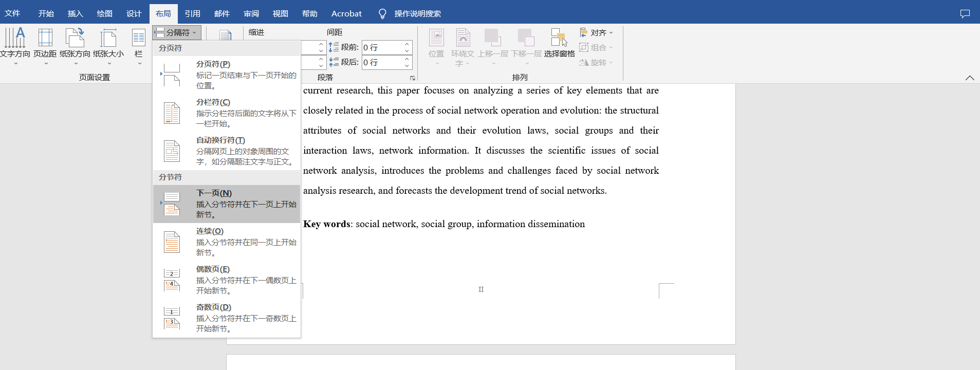Click the 连续 continuous break icon

click(x=172, y=242)
